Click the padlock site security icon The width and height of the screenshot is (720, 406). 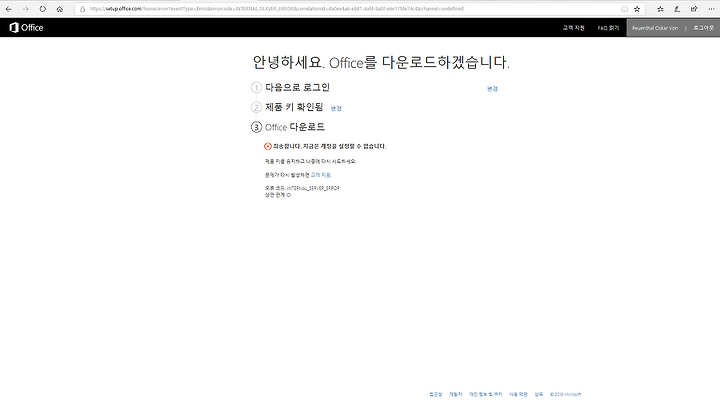83,9
